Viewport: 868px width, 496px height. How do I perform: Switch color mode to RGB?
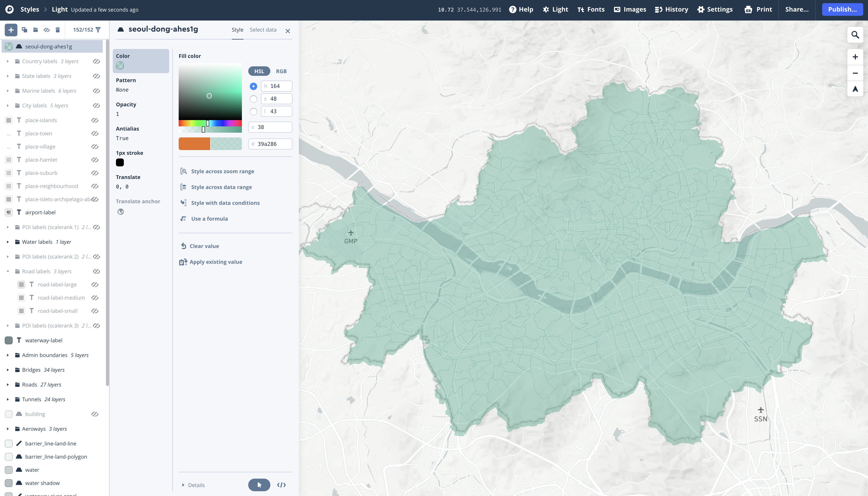tap(281, 71)
